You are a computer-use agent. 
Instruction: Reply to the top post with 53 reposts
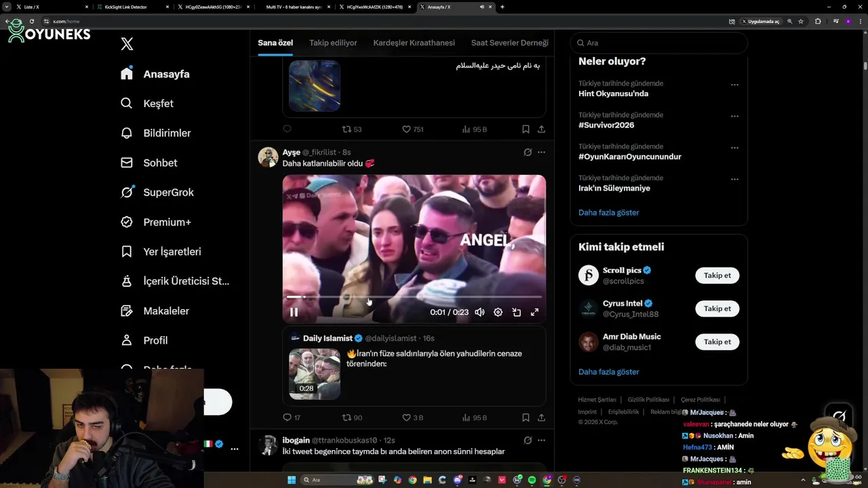(287, 129)
